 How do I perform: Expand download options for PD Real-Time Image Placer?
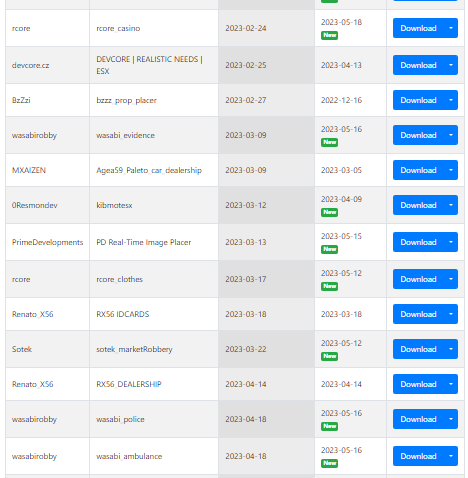tap(451, 242)
